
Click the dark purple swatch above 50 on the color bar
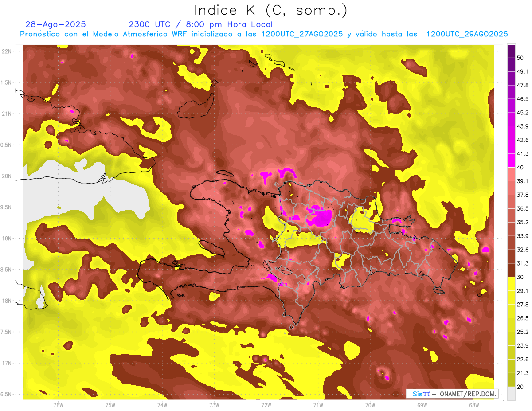511,51
